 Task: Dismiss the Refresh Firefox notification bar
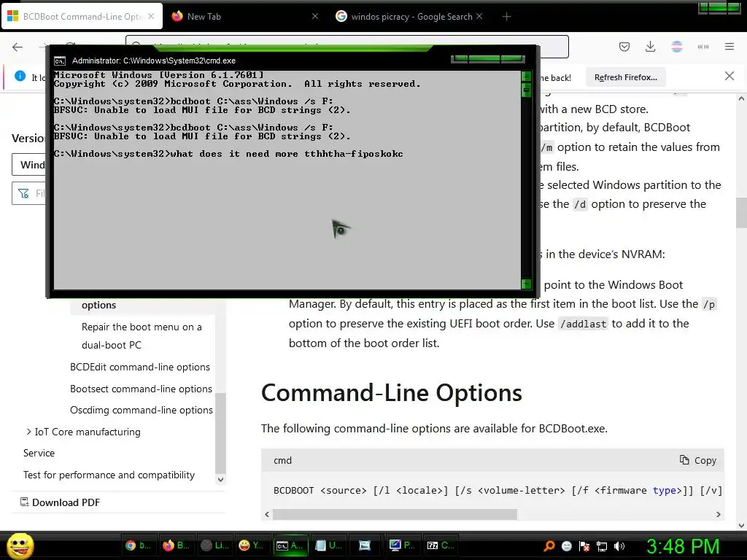[729, 76]
